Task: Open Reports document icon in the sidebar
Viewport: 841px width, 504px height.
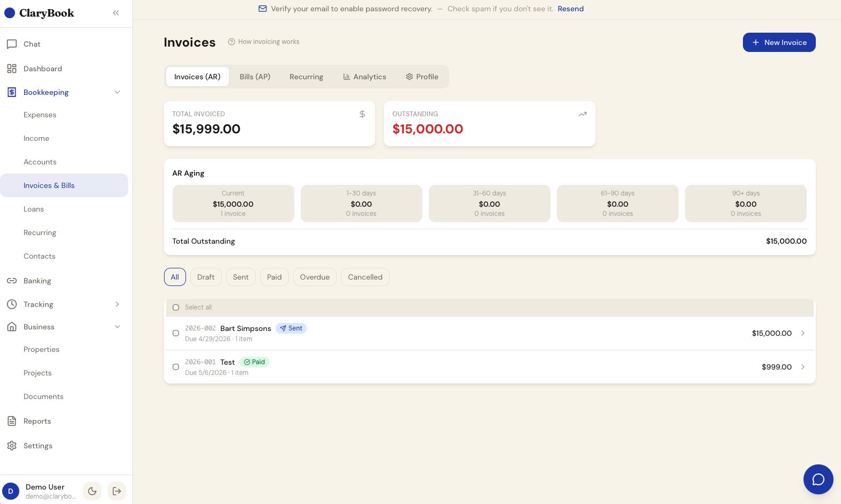Action: click(12, 421)
